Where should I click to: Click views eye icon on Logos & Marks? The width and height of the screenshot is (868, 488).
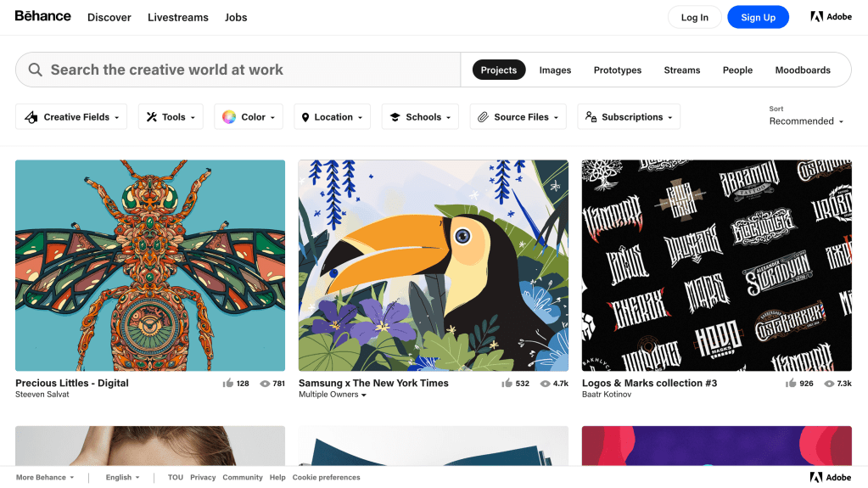click(828, 384)
